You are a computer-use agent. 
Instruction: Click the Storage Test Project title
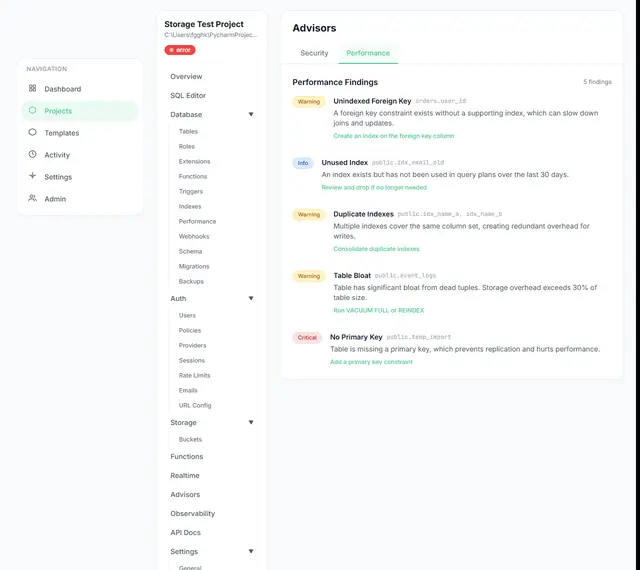(x=204, y=24)
